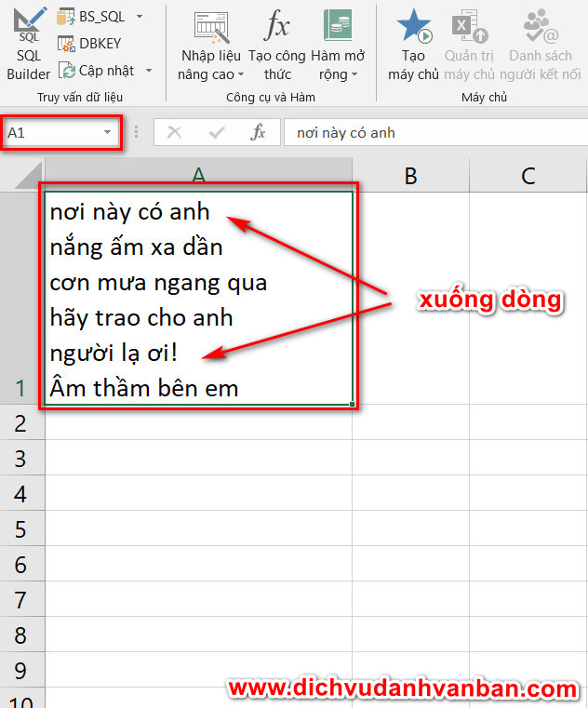Select row 1 header
This screenshot has width=588, height=708.
21,298
